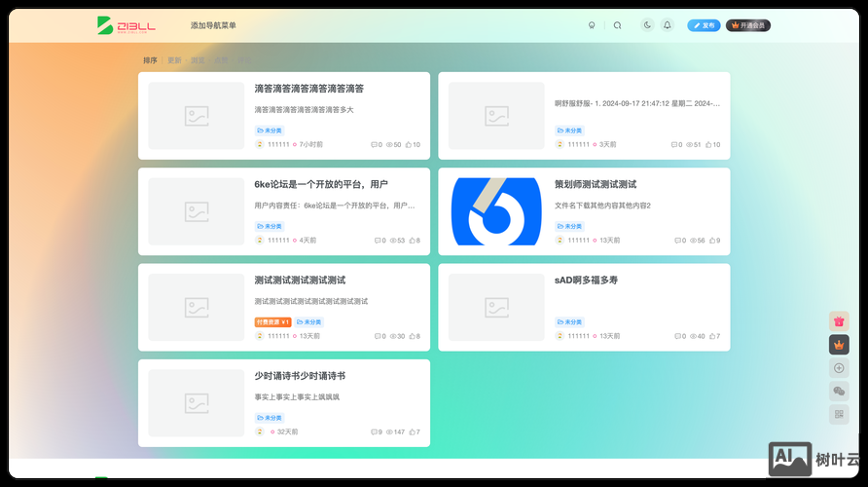Click like icon on sAD啊多福多寿 post

(712, 336)
